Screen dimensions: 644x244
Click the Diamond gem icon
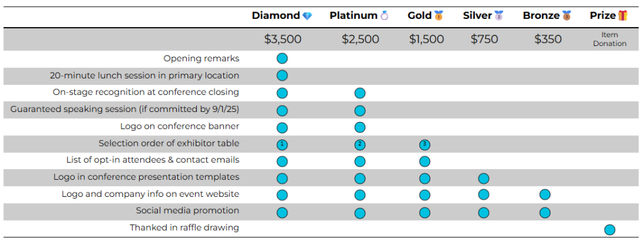(307, 16)
